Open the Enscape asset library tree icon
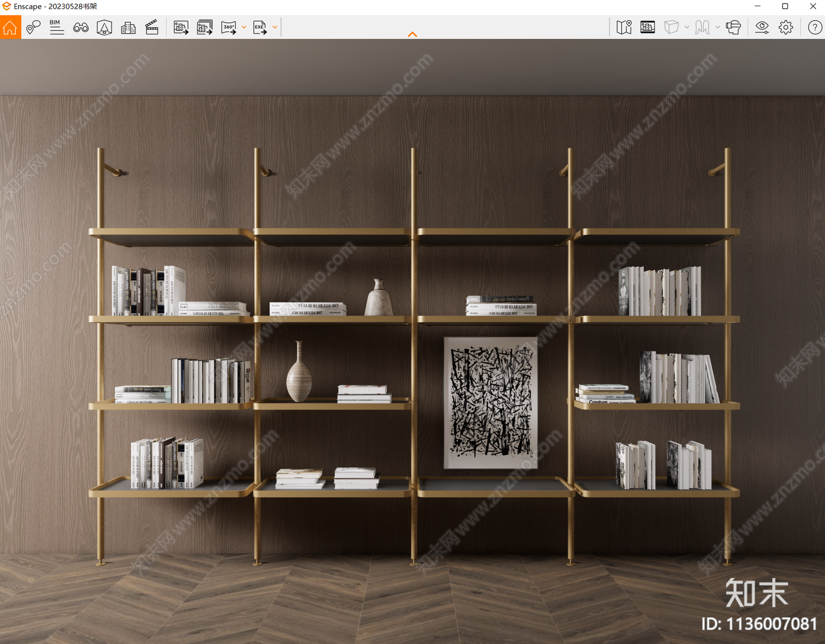The width and height of the screenshot is (825, 644). (x=105, y=27)
